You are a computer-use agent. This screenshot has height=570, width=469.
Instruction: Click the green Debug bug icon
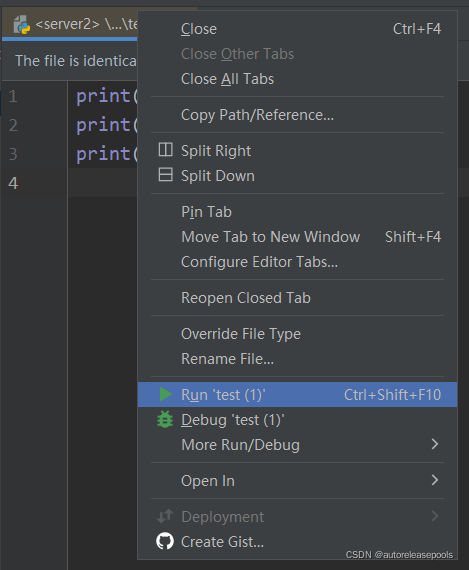click(x=165, y=420)
